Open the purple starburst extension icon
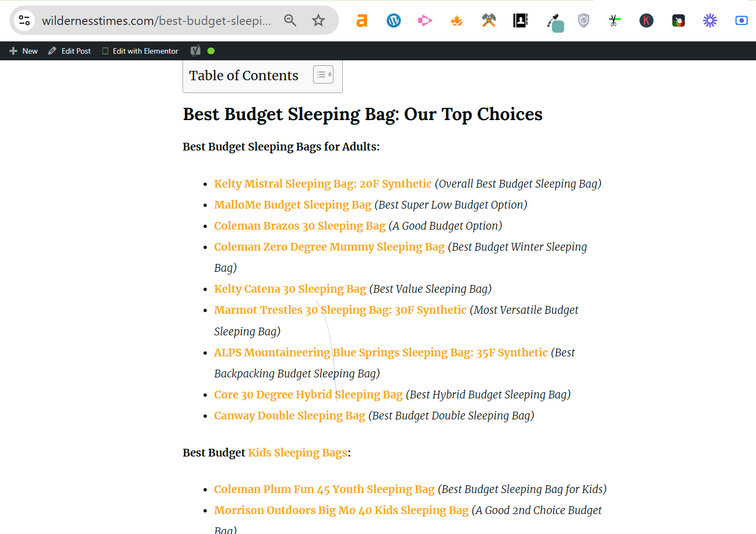Image resolution: width=756 pixels, height=534 pixels. click(710, 20)
